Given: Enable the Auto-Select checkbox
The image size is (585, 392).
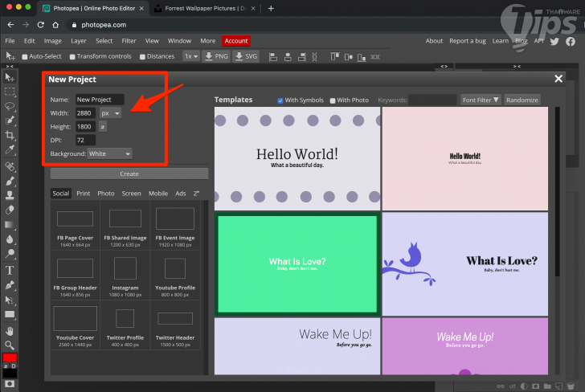Looking at the screenshot, I should [x=25, y=57].
